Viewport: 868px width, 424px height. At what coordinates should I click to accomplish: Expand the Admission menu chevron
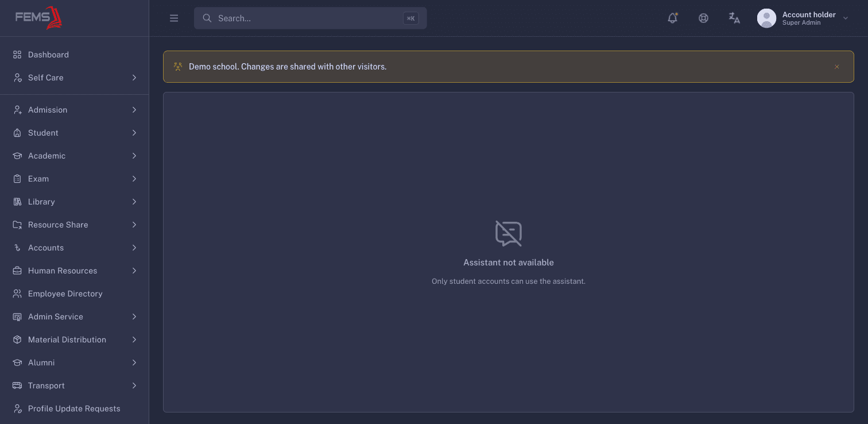tap(134, 110)
